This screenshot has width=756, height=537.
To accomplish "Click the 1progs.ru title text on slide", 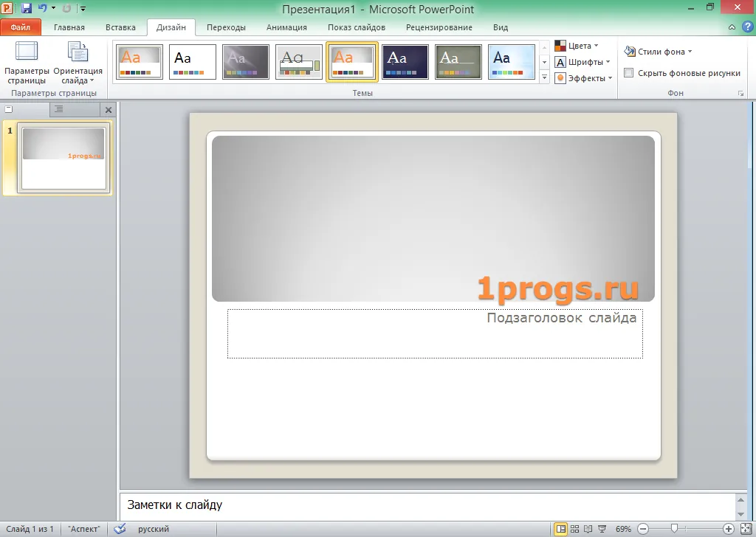I will click(558, 289).
